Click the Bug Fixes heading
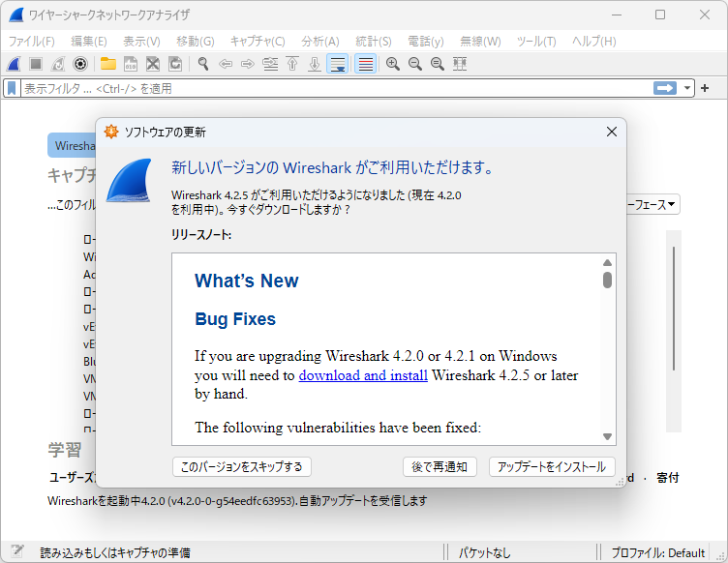This screenshot has height=563, width=728. click(x=235, y=319)
